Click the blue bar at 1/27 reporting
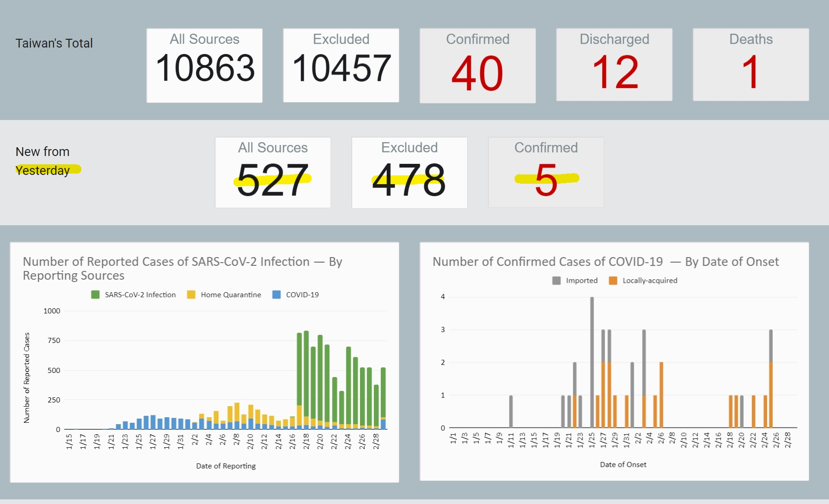The image size is (829, 504). click(153, 422)
